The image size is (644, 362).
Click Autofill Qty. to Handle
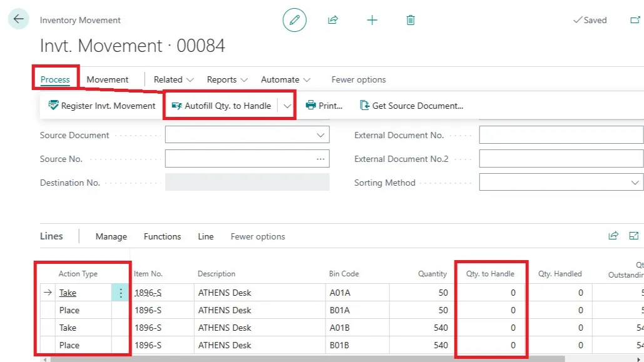pyautogui.click(x=221, y=106)
